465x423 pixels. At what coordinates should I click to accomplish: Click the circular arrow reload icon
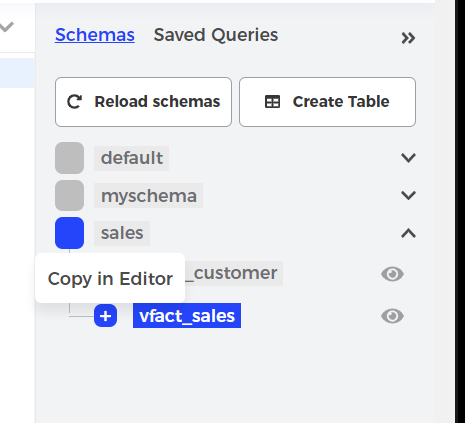tap(74, 102)
